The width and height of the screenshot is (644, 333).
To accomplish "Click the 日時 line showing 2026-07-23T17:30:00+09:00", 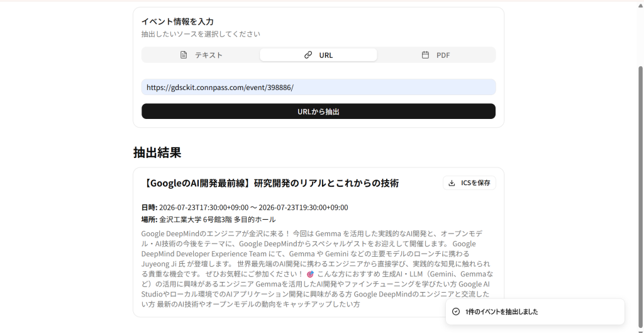I will (245, 207).
